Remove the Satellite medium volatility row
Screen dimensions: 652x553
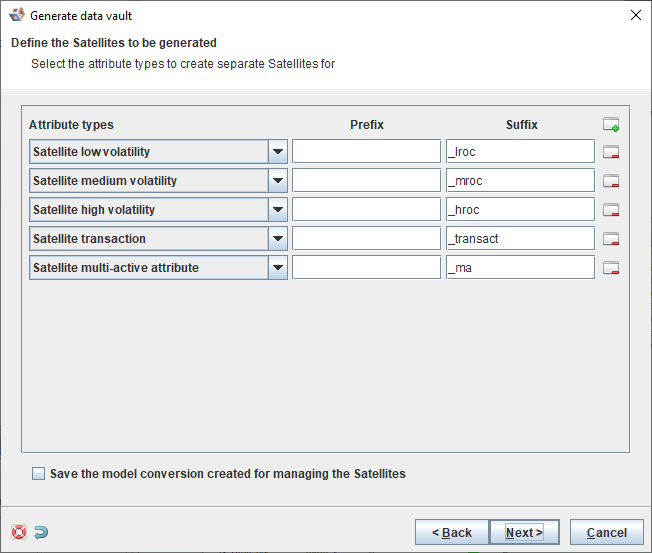pos(611,182)
